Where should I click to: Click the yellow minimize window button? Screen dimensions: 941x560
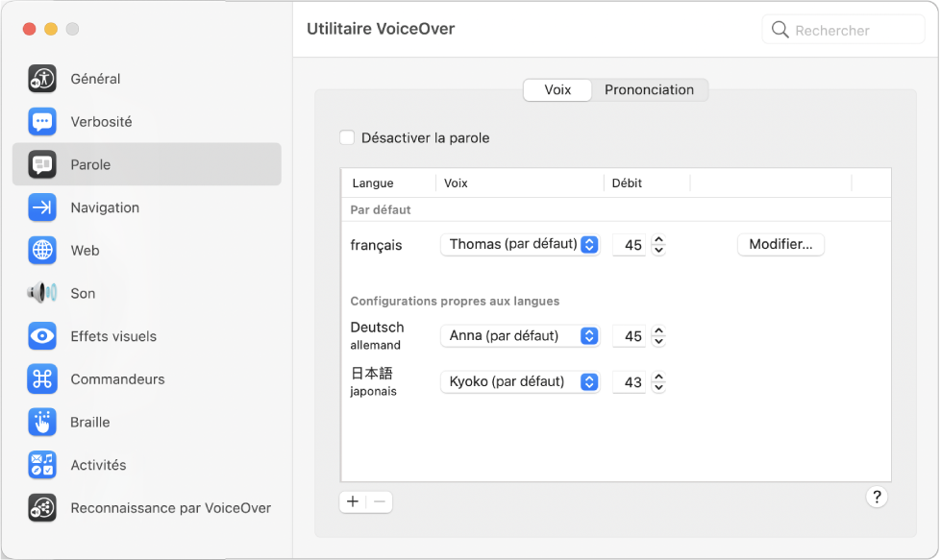click(51, 29)
